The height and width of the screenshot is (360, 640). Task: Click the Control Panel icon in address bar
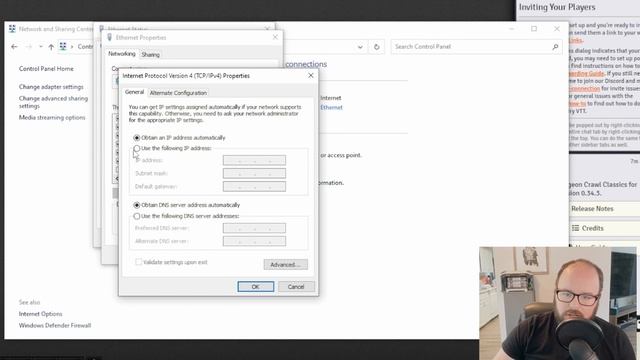[x=63, y=47]
